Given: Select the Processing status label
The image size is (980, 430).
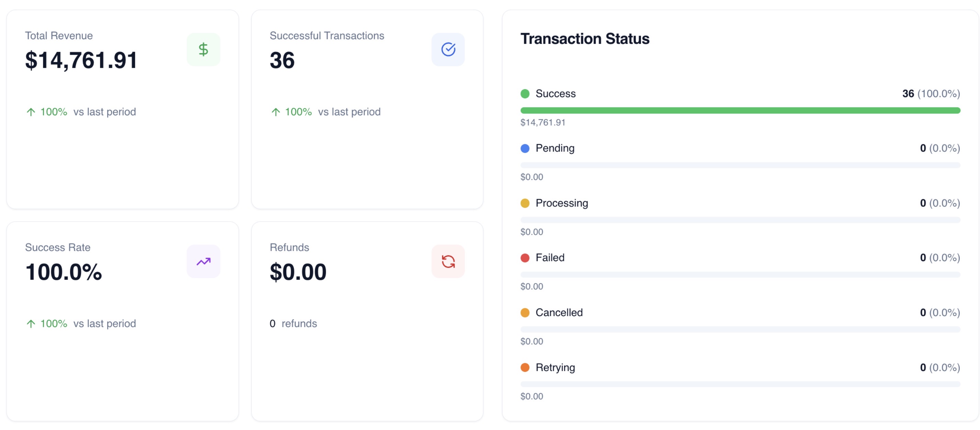Looking at the screenshot, I should tap(561, 203).
